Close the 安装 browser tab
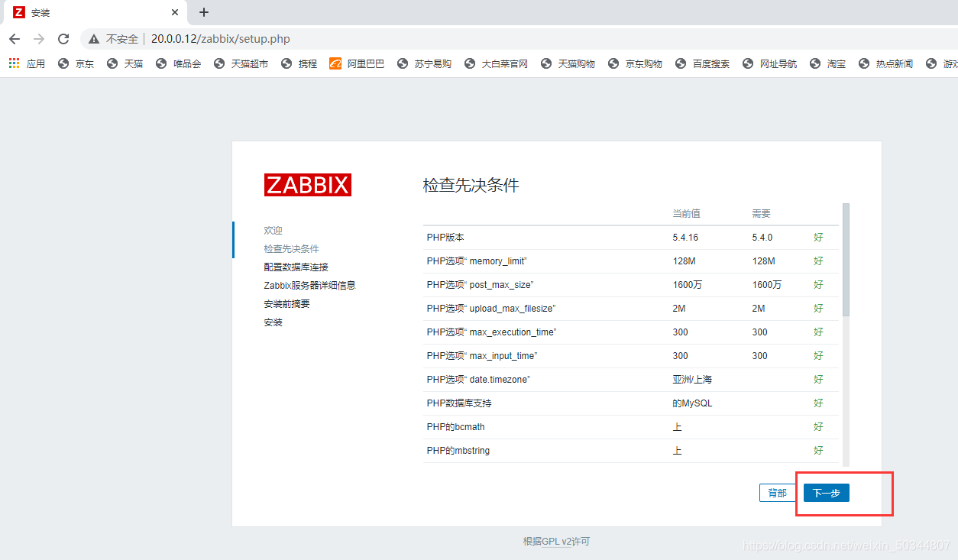 coord(175,12)
